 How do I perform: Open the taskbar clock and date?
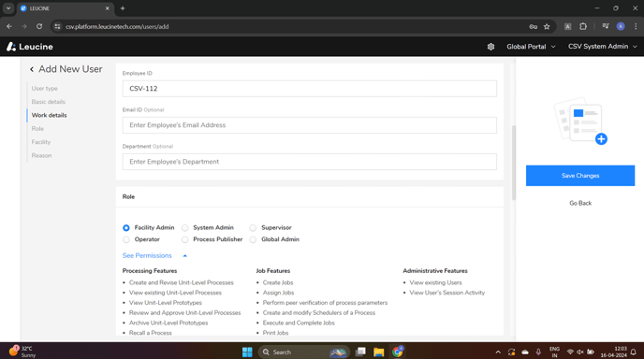pyautogui.click(x=614, y=352)
